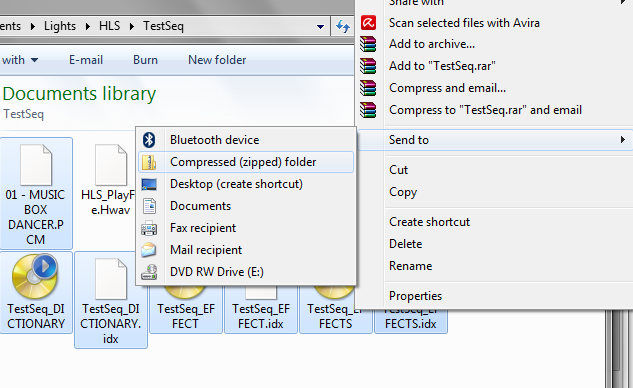This screenshot has width=633, height=388.
Task: Open the Send to submenu
Action: coord(495,140)
